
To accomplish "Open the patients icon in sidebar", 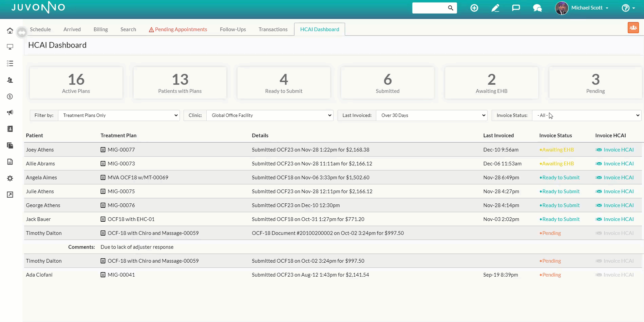I will pyautogui.click(x=10, y=80).
